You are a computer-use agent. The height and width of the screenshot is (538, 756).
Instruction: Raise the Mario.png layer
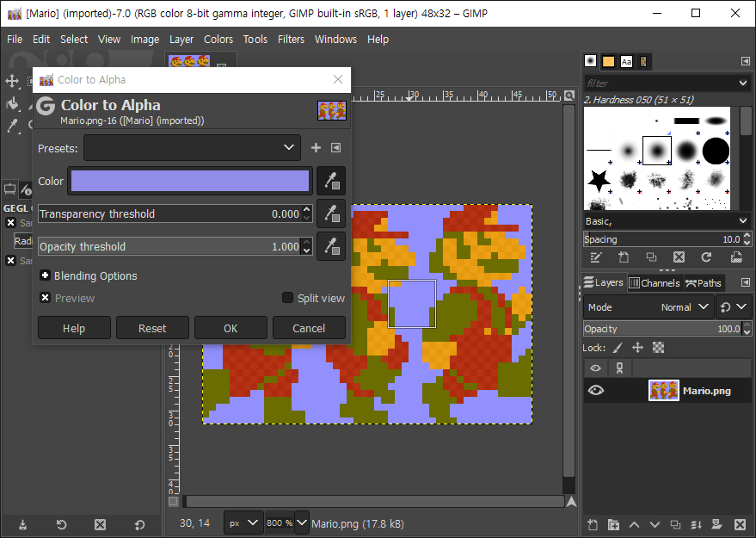click(634, 524)
